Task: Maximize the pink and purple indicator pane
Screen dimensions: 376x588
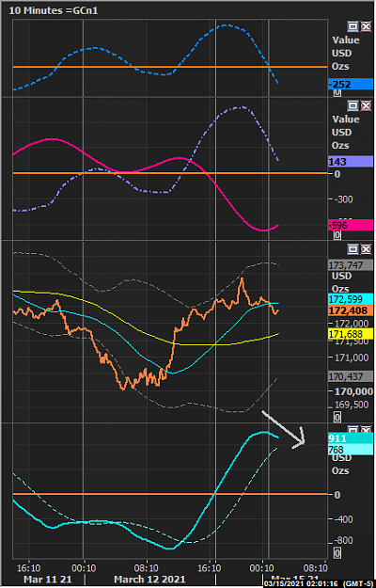Action: [x=352, y=105]
